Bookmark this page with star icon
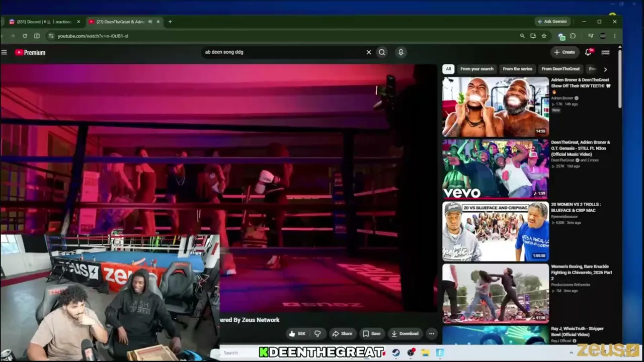The height and width of the screenshot is (362, 644). coord(544,36)
